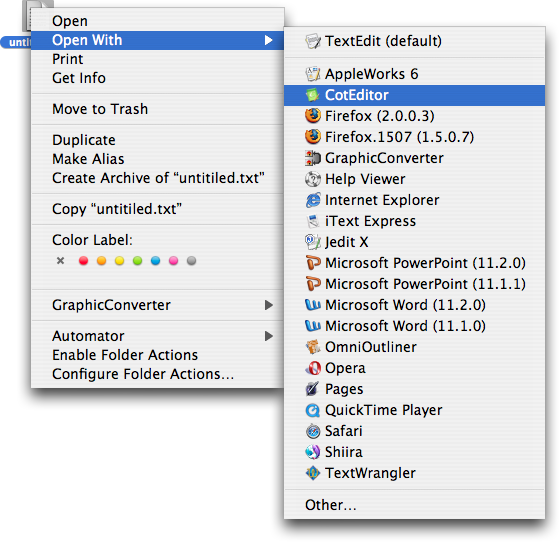Select Make Alias

[157, 159]
